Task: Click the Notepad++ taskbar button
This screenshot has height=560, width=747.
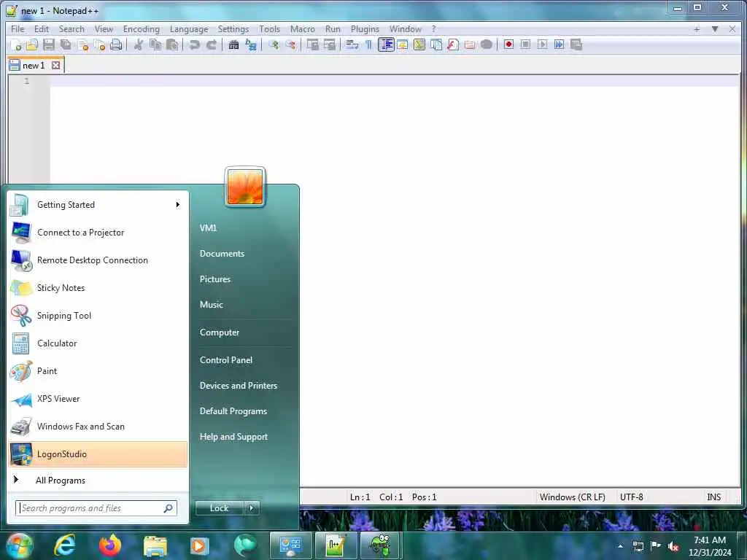Action: coord(335,545)
